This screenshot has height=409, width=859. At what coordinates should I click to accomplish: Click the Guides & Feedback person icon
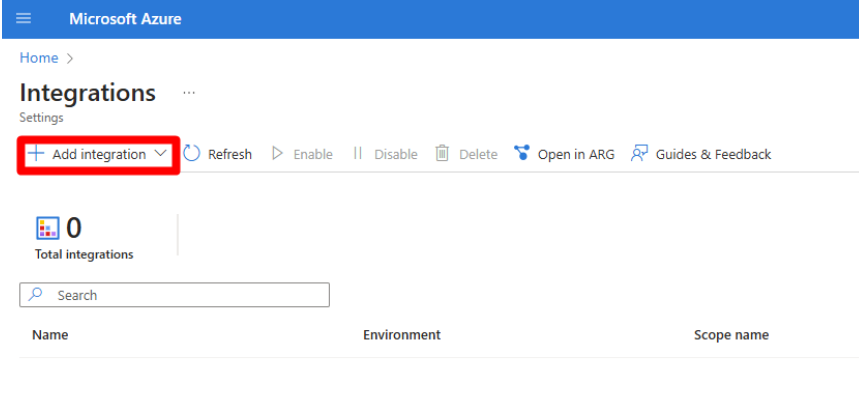click(639, 154)
